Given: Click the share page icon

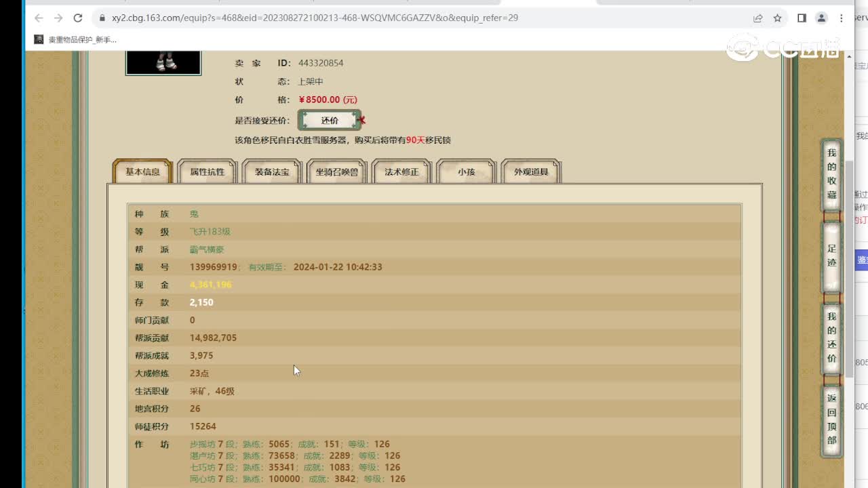Looking at the screenshot, I should point(757,18).
